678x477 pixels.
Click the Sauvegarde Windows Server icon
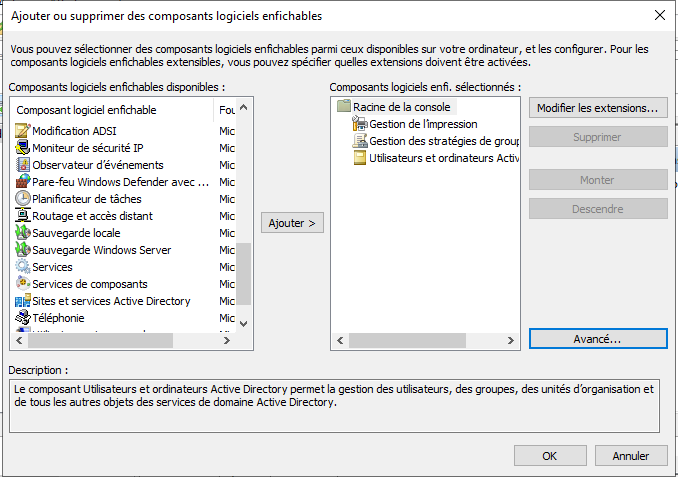tap(23, 250)
